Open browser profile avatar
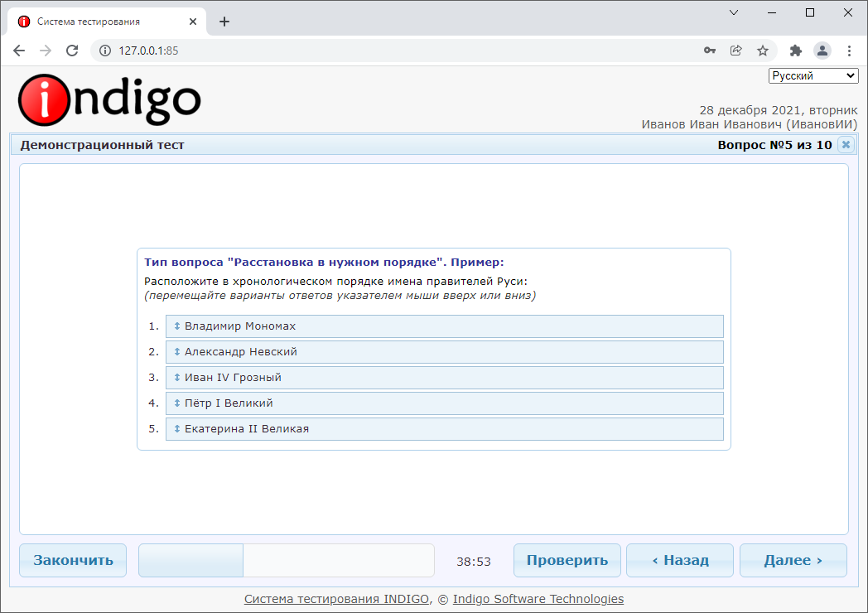 click(x=822, y=51)
